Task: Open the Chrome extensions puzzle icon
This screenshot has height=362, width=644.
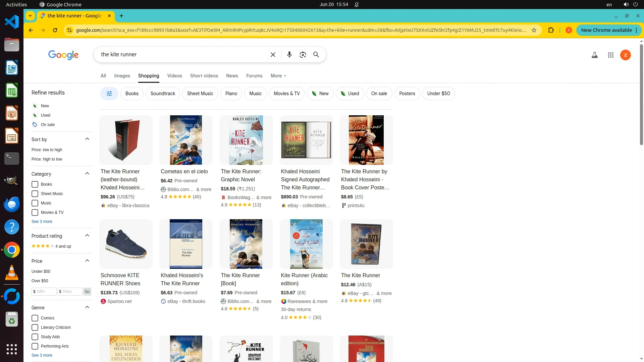Action: [x=551, y=30]
